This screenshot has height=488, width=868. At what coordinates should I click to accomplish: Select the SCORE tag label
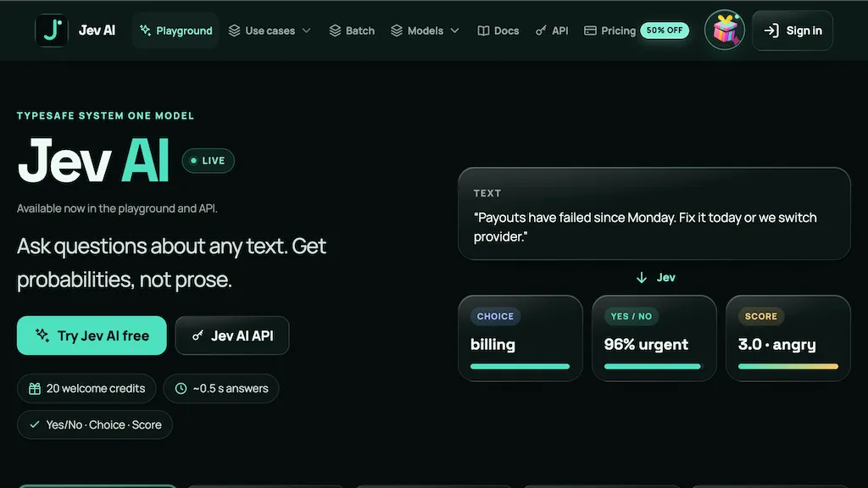tap(760, 317)
